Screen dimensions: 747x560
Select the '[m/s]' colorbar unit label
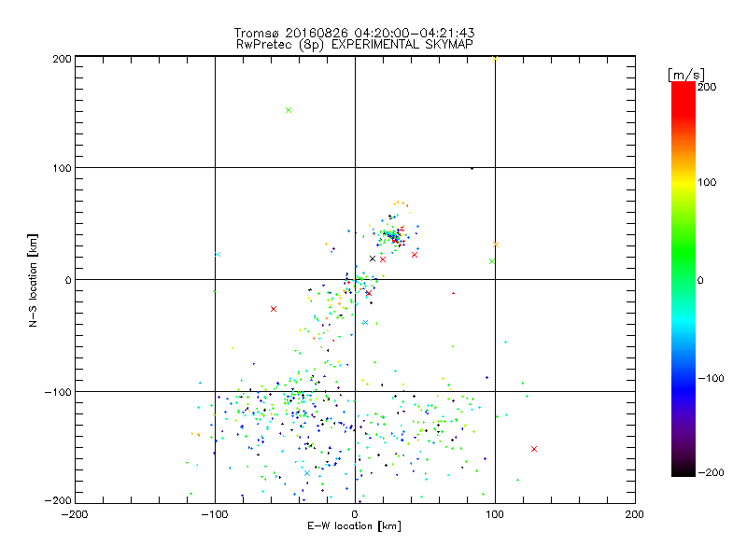(x=685, y=75)
